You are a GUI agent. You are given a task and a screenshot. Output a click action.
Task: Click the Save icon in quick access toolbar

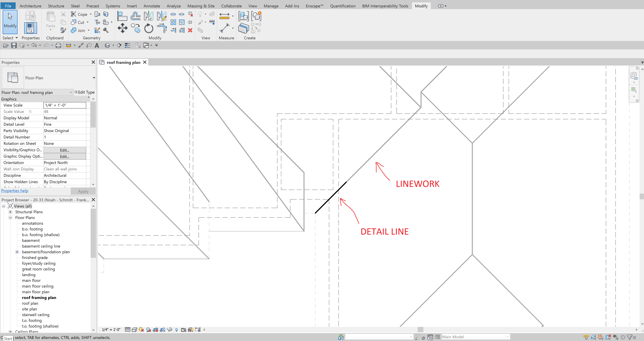coord(14,46)
